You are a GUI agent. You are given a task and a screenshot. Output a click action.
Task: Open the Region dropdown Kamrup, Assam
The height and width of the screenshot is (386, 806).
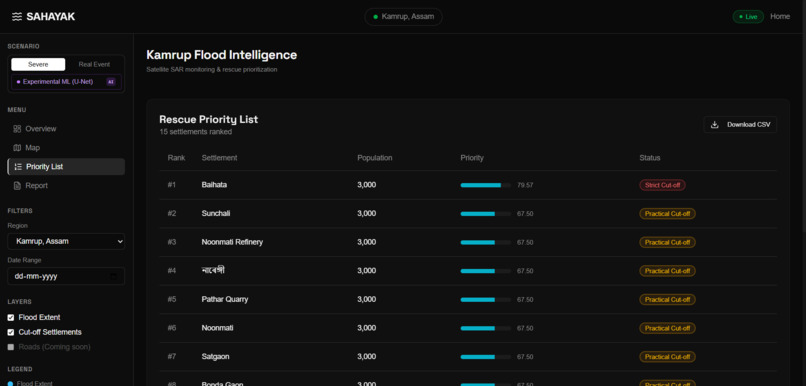click(x=66, y=242)
